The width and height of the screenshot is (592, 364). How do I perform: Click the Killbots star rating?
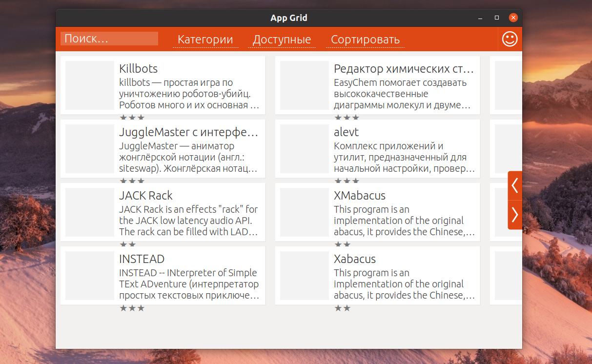[132, 117]
